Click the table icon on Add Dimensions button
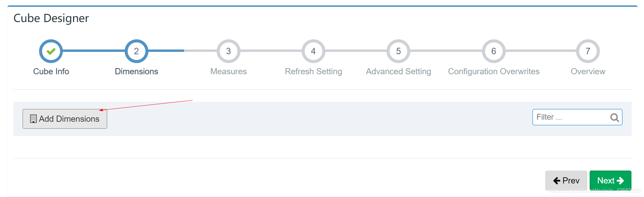644x197 pixels. pos(33,119)
